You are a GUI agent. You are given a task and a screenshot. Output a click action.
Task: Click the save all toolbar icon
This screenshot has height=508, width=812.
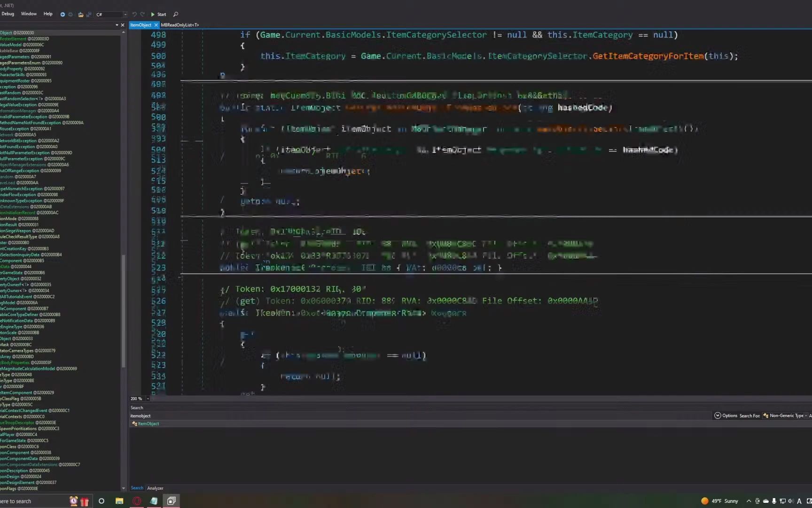[x=88, y=14]
